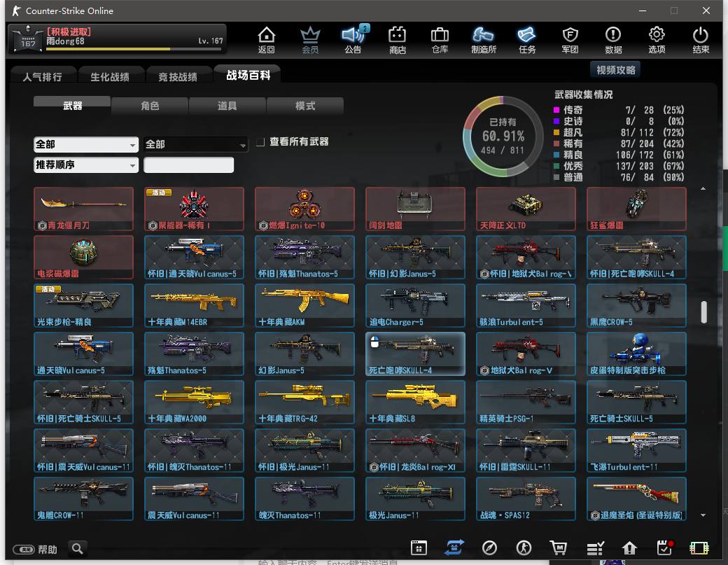728x565 pixels.
Task: Select the 武器 sub-tab
Action: pyautogui.click(x=72, y=105)
